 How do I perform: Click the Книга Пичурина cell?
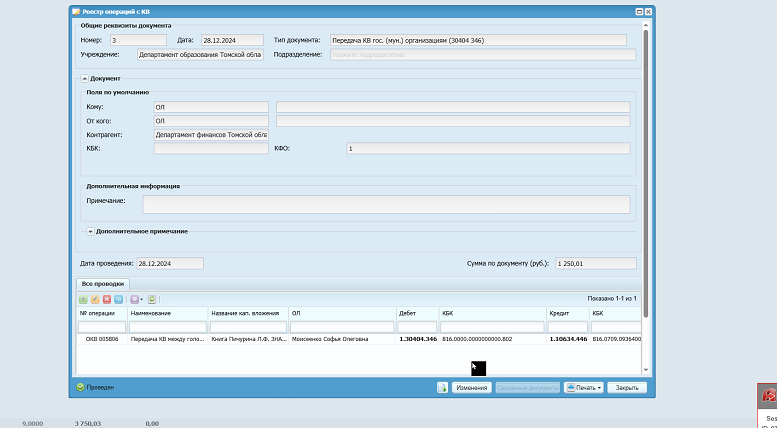[248, 339]
